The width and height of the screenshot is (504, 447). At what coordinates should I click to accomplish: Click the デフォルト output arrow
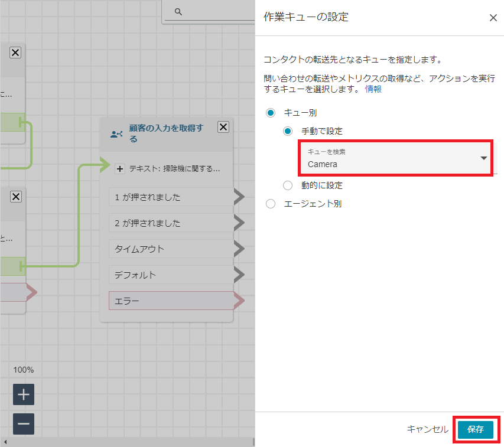(239, 275)
